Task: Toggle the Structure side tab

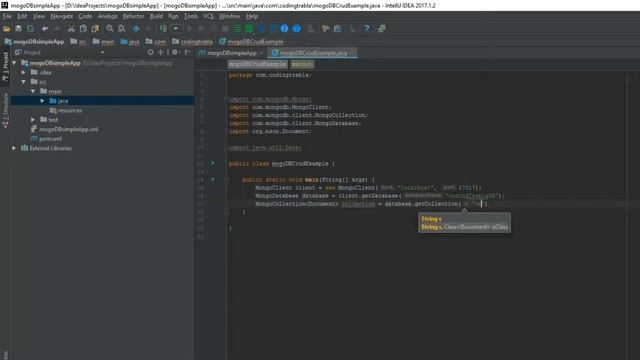Action: click(x=5, y=110)
